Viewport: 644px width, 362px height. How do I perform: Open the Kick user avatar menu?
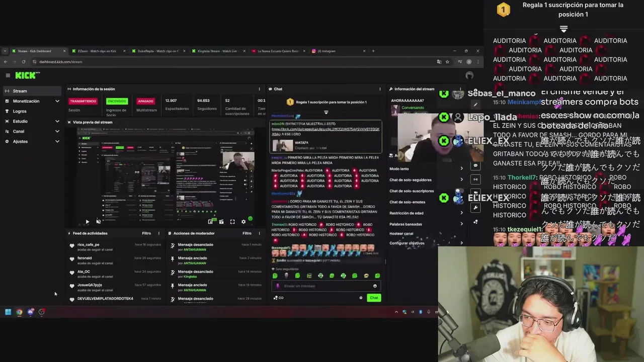pyautogui.click(x=469, y=75)
